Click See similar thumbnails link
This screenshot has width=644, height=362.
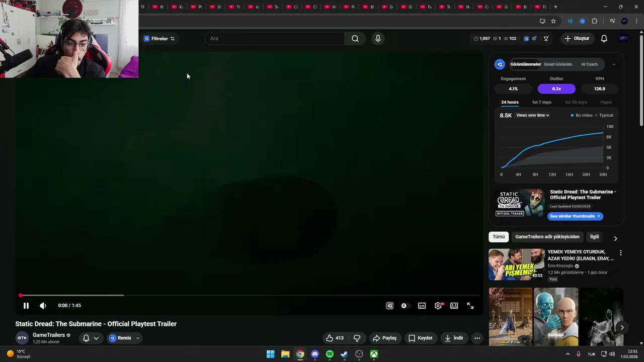point(575,216)
